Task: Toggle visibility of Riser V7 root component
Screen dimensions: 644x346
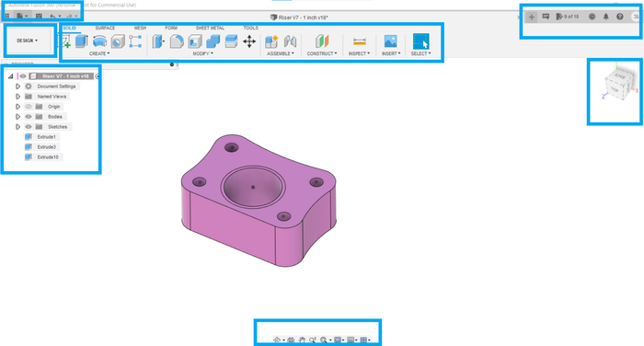Action: pyautogui.click(x=23, y=76)
